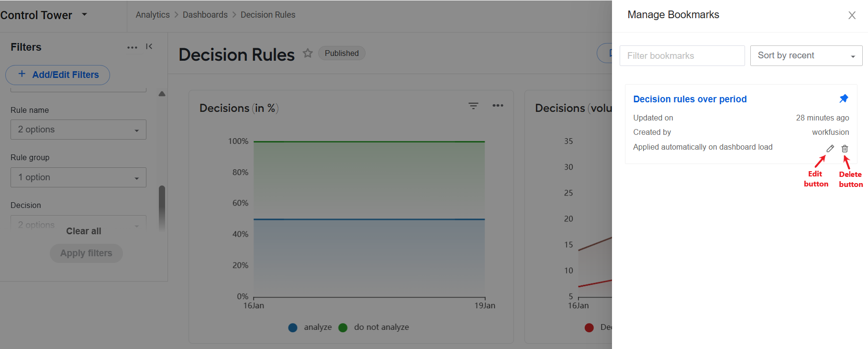
Task: Open the Sort by recent dropdown
Action: pyautogui.click(x=806, y=55)
